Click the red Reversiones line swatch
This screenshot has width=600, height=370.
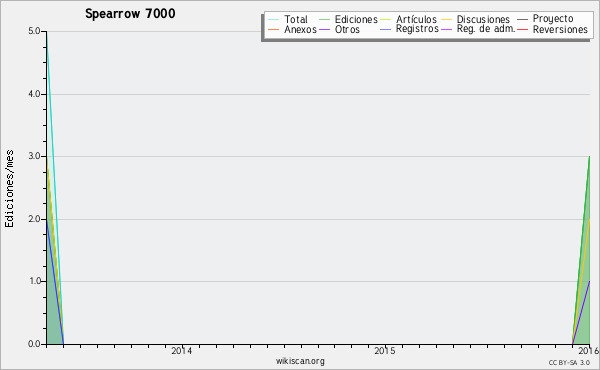coord(522,29)
